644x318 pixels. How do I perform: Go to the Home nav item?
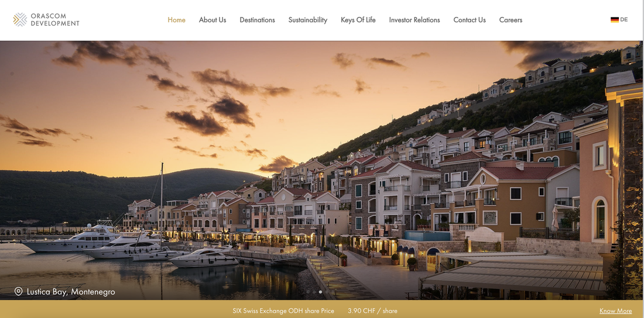pyautogui.click(x=176, y=20)
